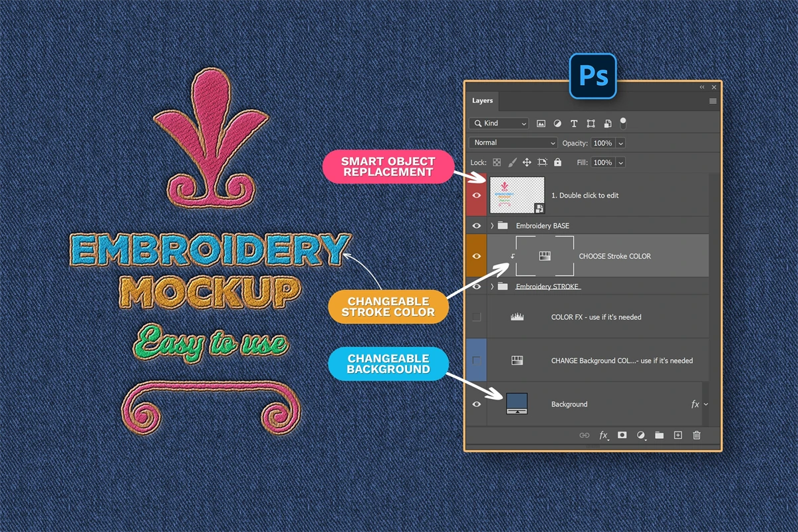The width and height of the screenshot is (798, 532).
Task: Toggle the layer filtering switch
Action: (623, 123)
